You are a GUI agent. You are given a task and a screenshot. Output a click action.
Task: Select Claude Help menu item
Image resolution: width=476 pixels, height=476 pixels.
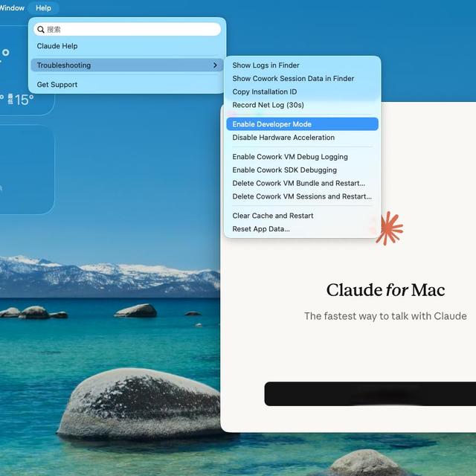pos(127,46)
